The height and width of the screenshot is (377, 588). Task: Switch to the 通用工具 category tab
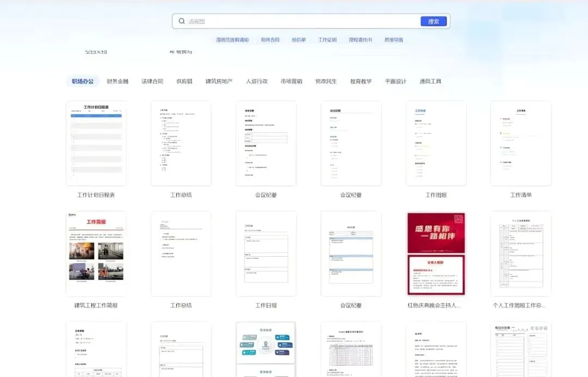point(430,81)
